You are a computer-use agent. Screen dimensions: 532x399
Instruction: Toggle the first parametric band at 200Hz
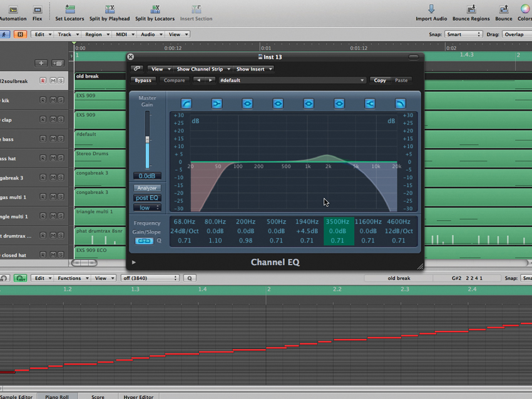point(247,104)
